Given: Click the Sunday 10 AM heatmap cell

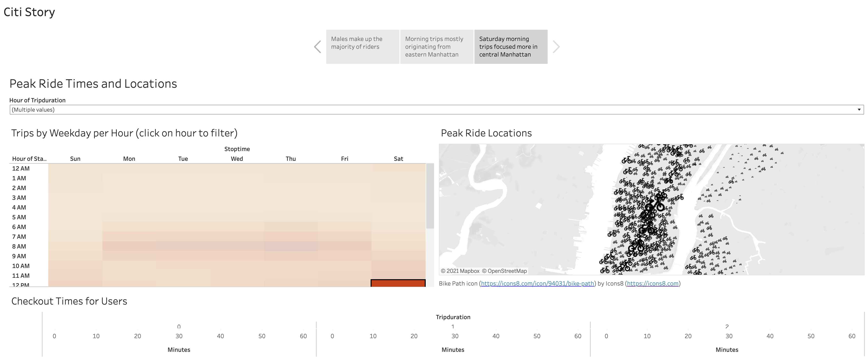Looking at the screenshot, I should 75,266.
